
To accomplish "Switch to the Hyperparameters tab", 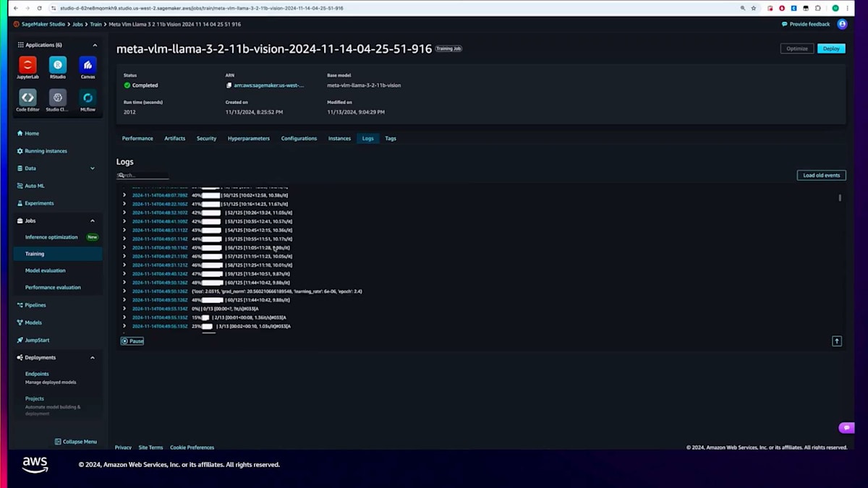I will (249, 138).
